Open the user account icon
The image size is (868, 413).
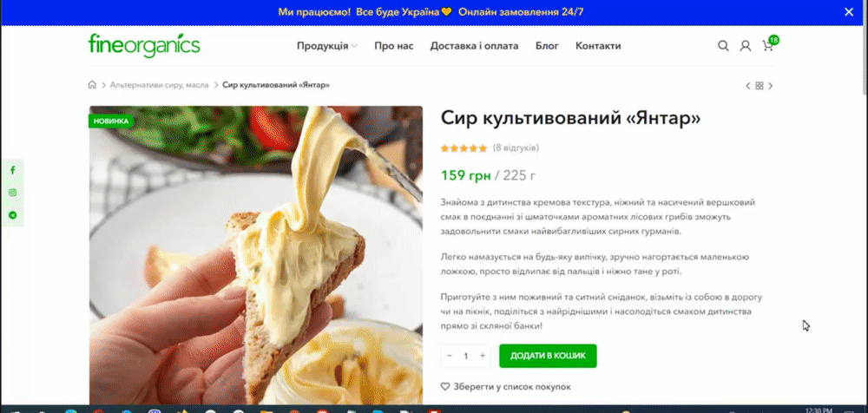coord(745,46)
